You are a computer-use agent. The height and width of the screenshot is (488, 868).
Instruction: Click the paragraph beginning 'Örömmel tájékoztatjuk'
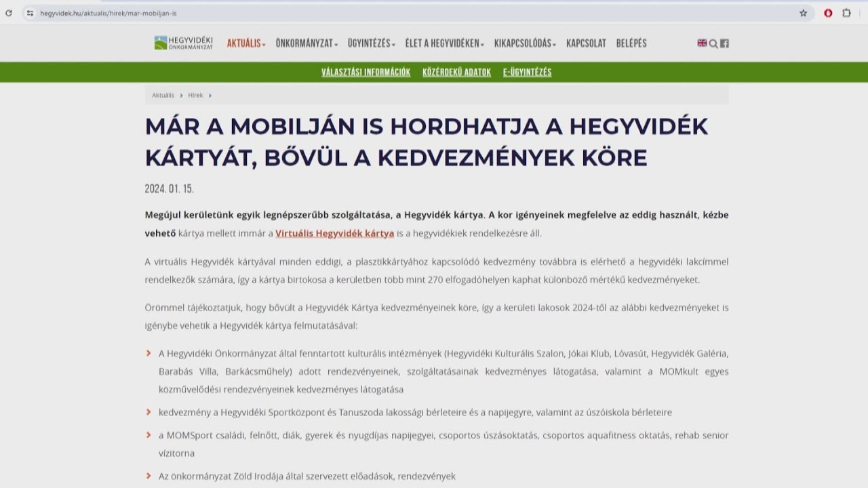[x=437, y=317]
